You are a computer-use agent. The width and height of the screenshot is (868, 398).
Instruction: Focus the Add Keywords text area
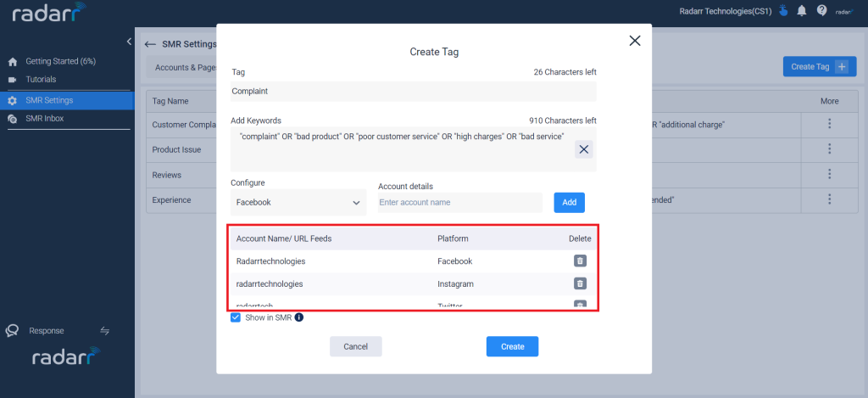pyautogui.click(x=414, y=149)
